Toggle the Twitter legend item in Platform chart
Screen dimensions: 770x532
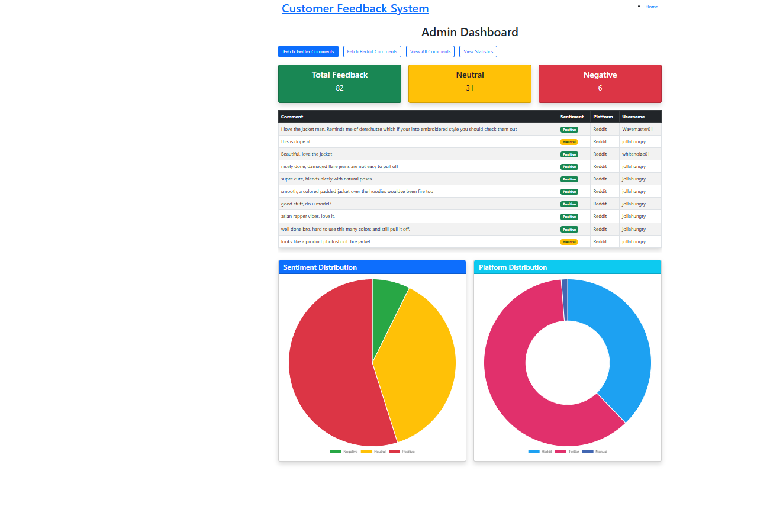[x=567, y=452]
